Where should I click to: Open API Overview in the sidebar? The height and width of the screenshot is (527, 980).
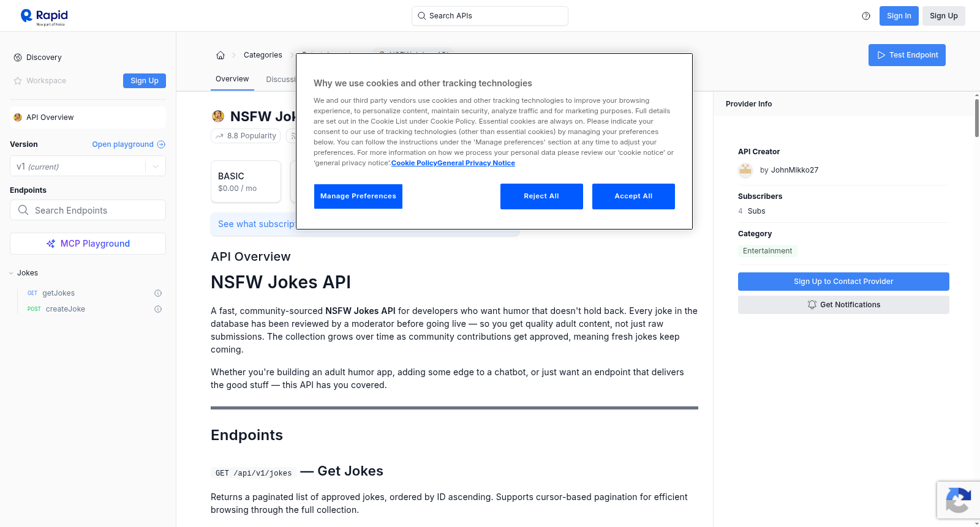(88, 118)
